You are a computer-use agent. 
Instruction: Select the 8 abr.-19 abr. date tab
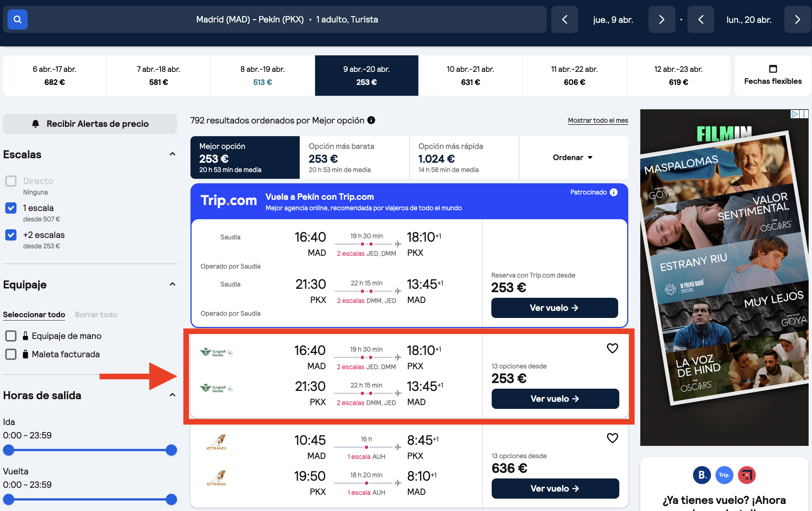click(x=262, y=75)
